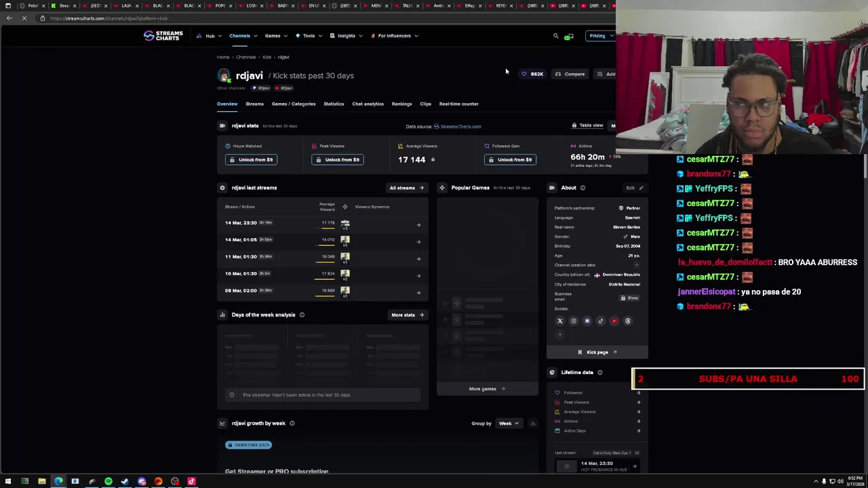Open the Kick page link
868x488 pixels.
(597, 352)
